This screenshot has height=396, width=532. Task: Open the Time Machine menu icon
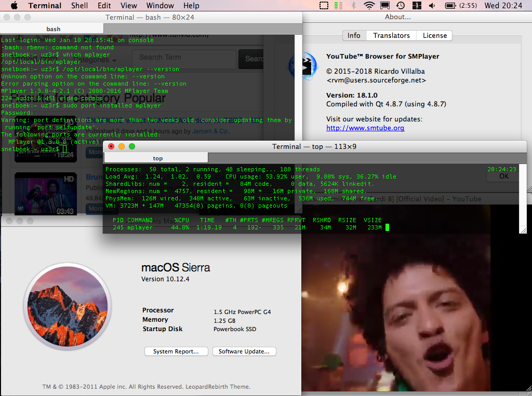click(x=401, y=5)
